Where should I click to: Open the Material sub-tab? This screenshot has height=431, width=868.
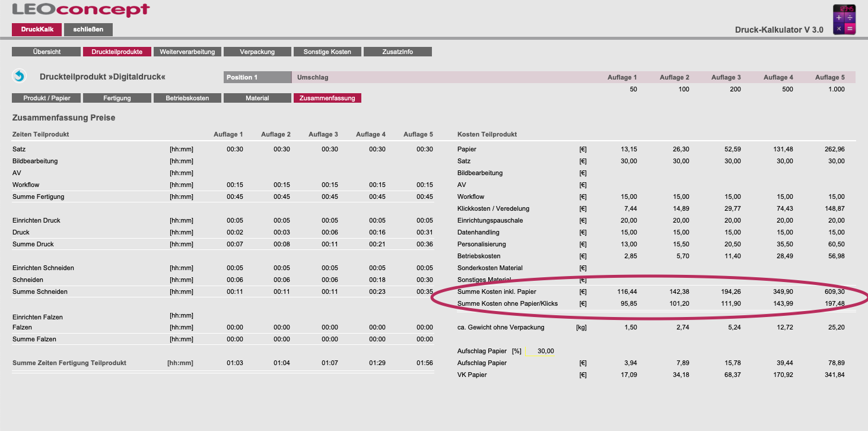tap(257, 98)
